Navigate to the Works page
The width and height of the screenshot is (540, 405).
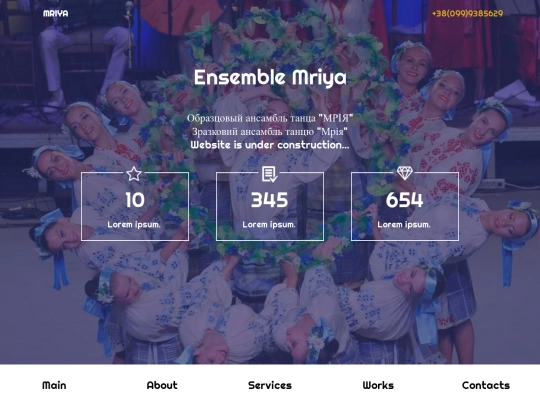[x=378, y=385]
